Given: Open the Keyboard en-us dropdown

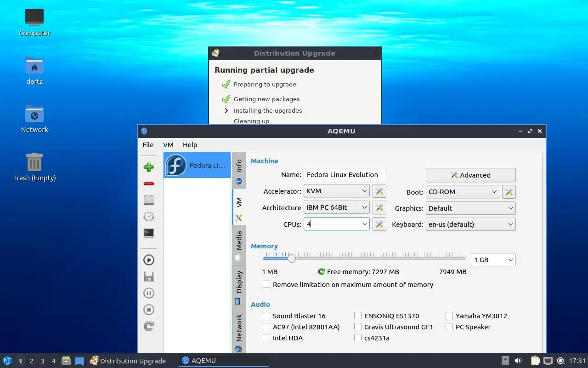Looking at the screenshot, I should [x=471, y=224].
